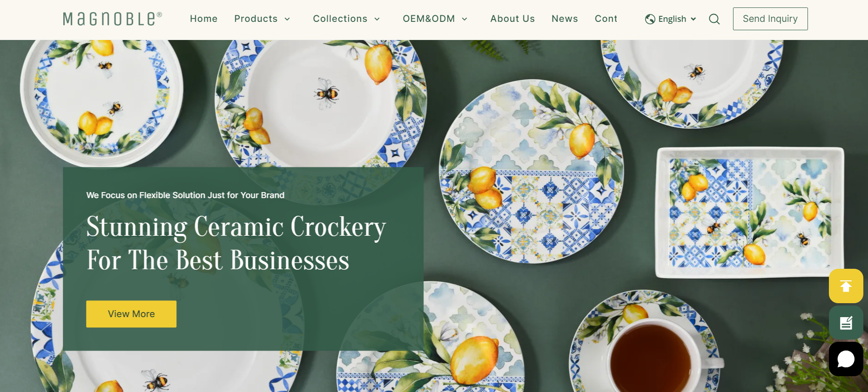Open the green inquiry form icon
The height and width of the screenshot is (392, 868).
click(846, 323)
